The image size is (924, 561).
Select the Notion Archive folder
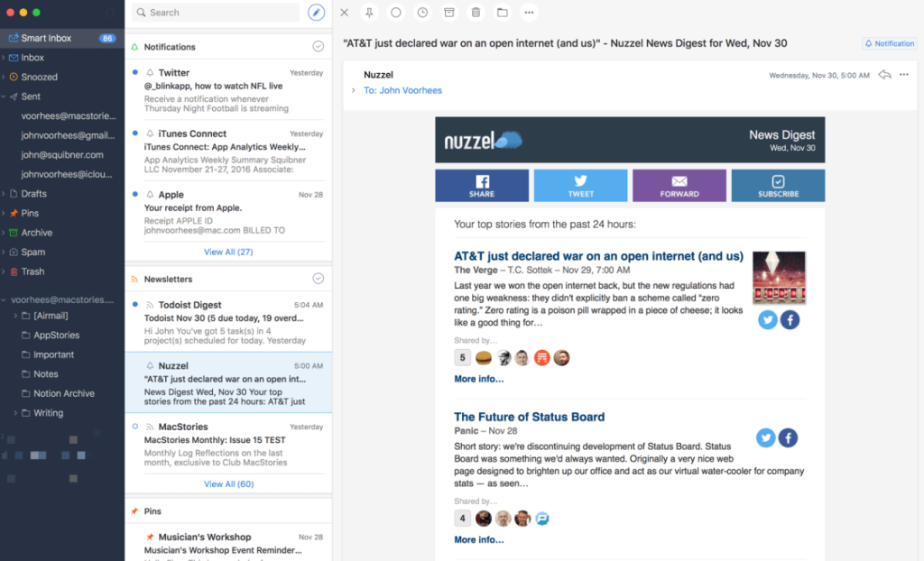tap(62, 393)
